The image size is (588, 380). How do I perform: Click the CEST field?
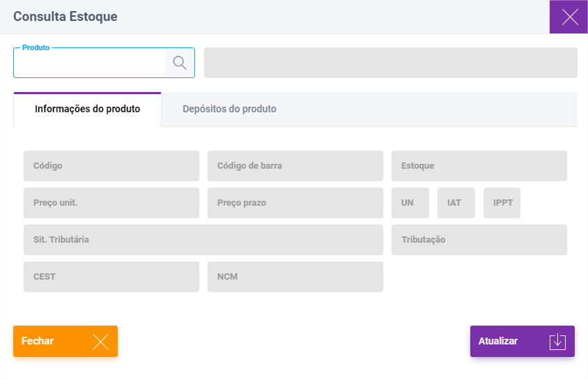[x=111, y=277]
